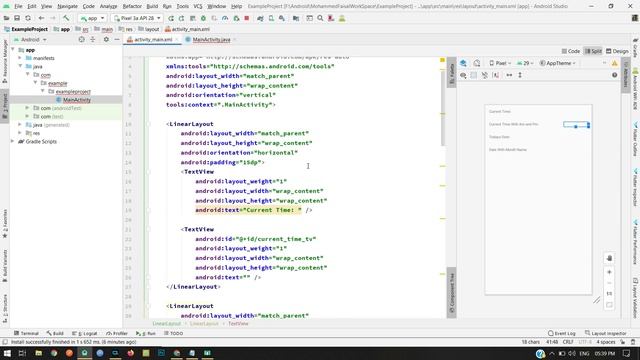The image size is (640, 360).
Task: Open the Pixel 3a API 28 device dropdown
Action: [x=137, y=18]
